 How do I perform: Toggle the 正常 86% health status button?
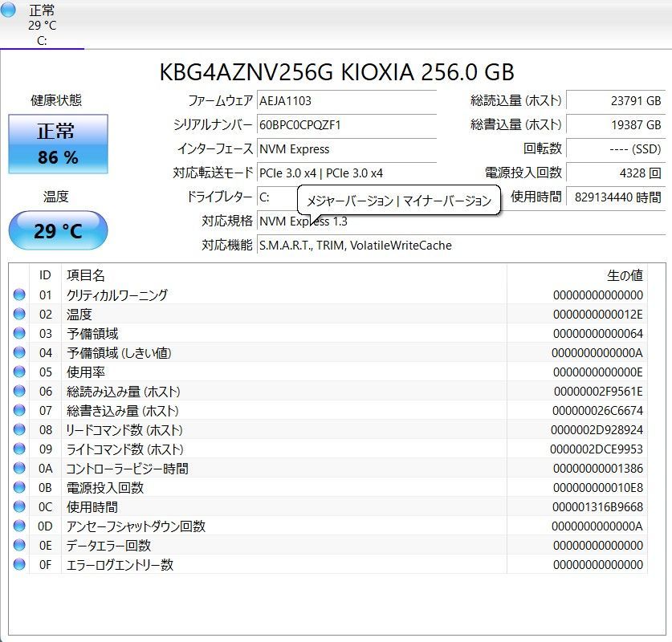57,144
